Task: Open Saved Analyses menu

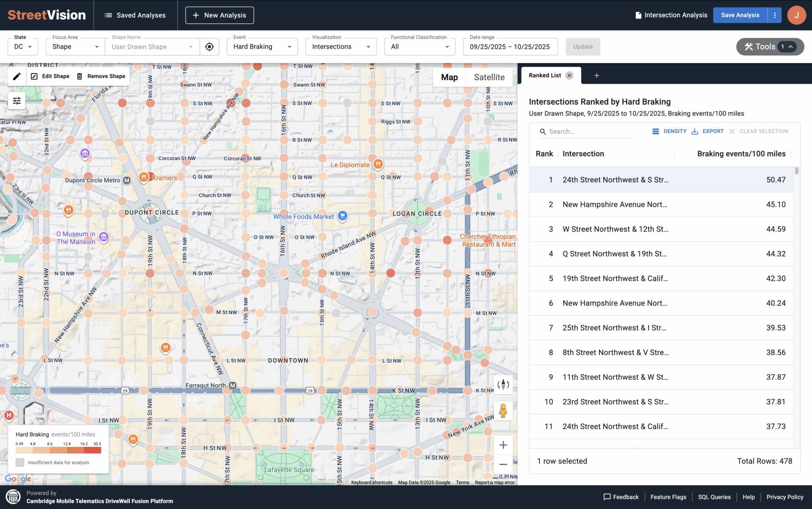Action: coord(135,15)
